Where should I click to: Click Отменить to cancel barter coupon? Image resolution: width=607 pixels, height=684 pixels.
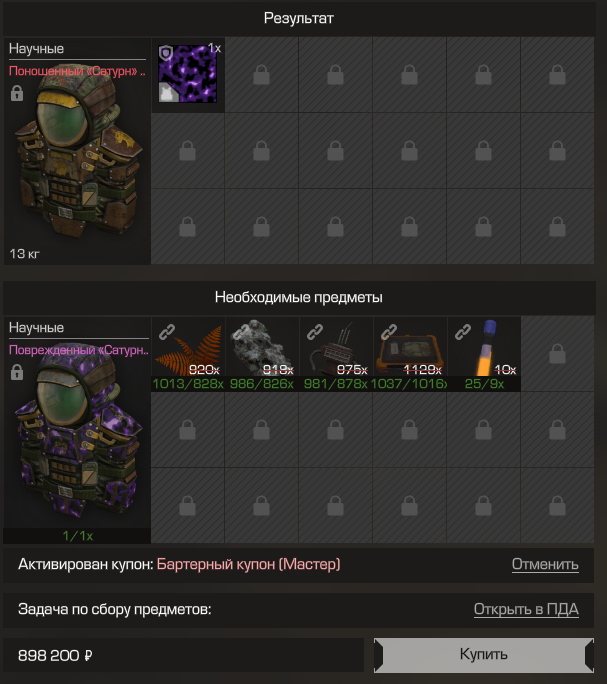click(545, 564)
